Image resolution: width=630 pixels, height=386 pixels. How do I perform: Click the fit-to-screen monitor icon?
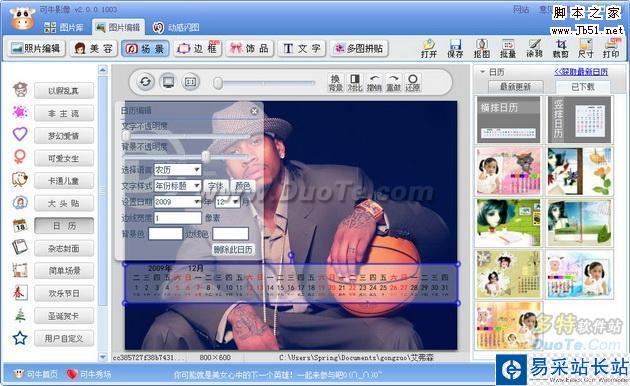point(168,82)
